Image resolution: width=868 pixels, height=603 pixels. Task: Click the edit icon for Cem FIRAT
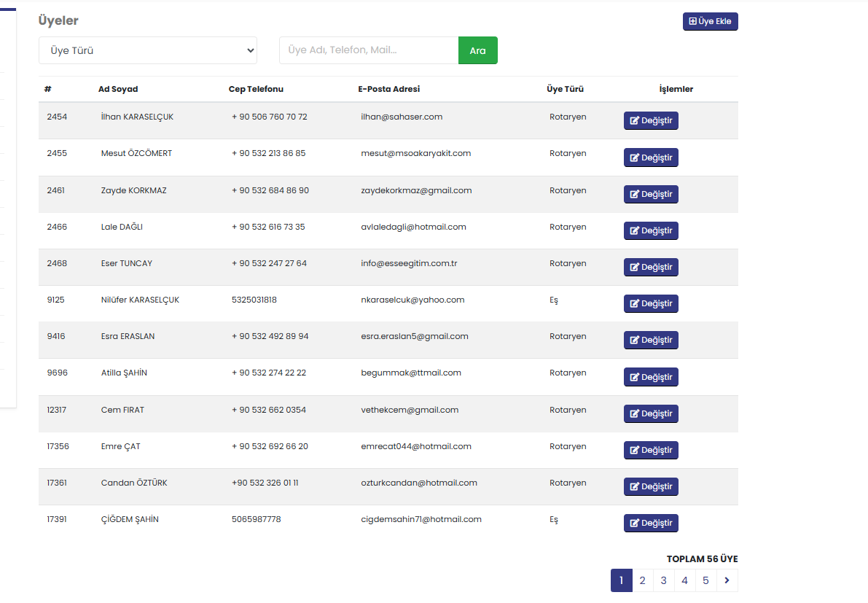(x=634, y=414)
